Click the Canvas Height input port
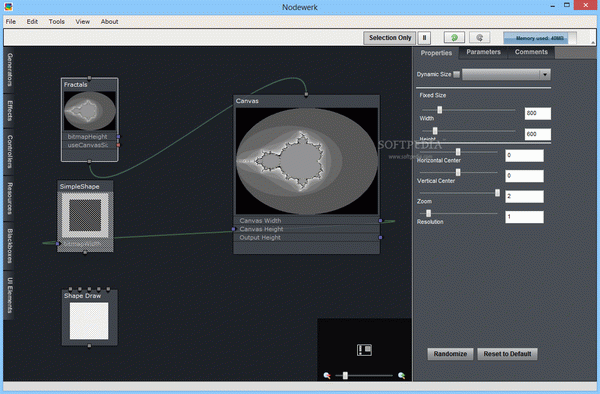 (x=233, y=229)
